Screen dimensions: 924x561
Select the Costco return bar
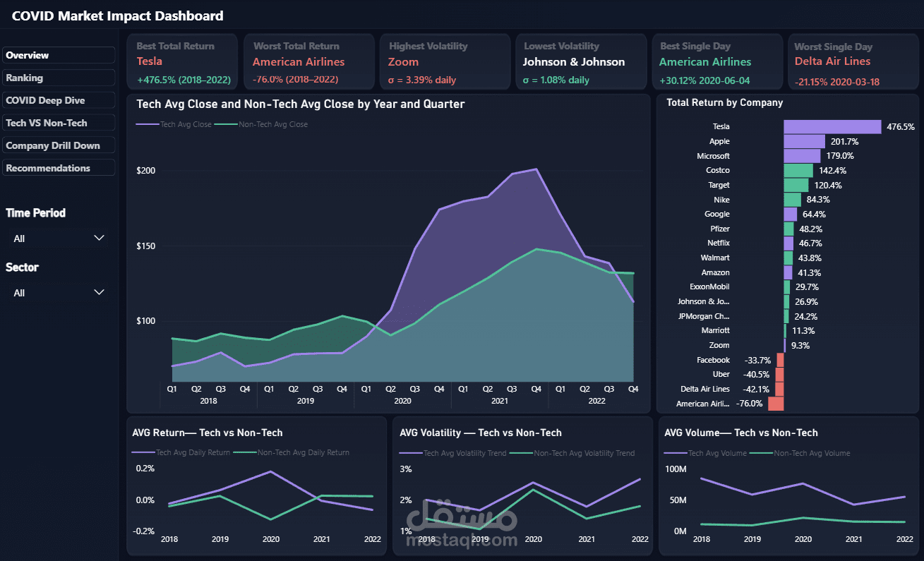tap(798, 170)
